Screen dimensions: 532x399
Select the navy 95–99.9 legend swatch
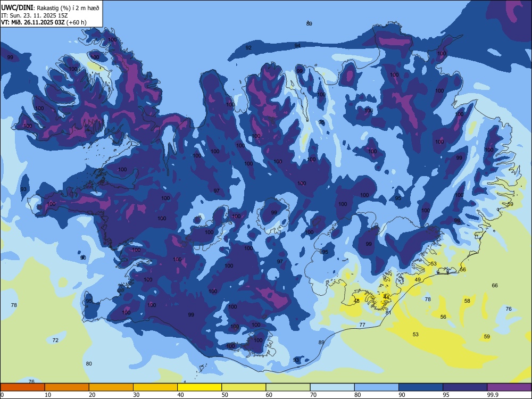click(x=465, y=387)
